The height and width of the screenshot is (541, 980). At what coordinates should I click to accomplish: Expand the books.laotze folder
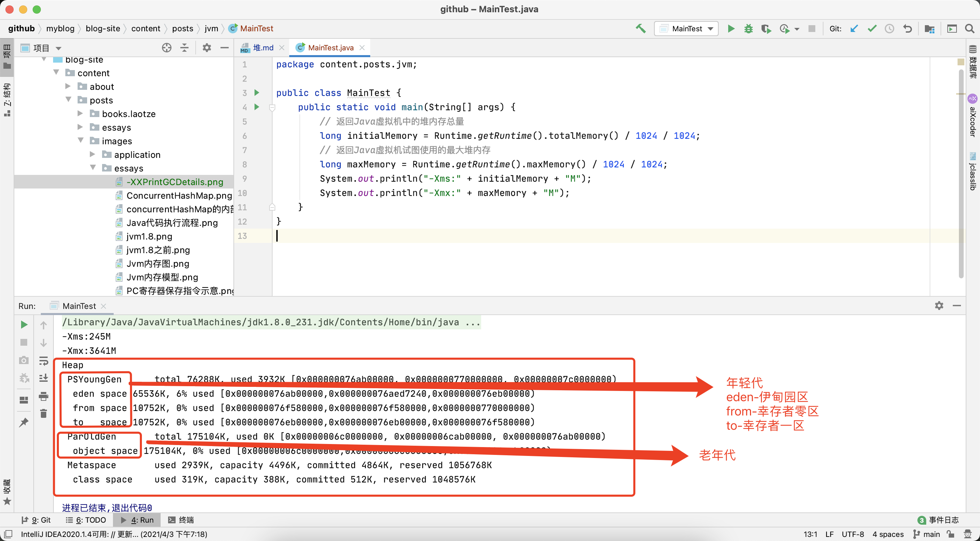click(81, 113)
